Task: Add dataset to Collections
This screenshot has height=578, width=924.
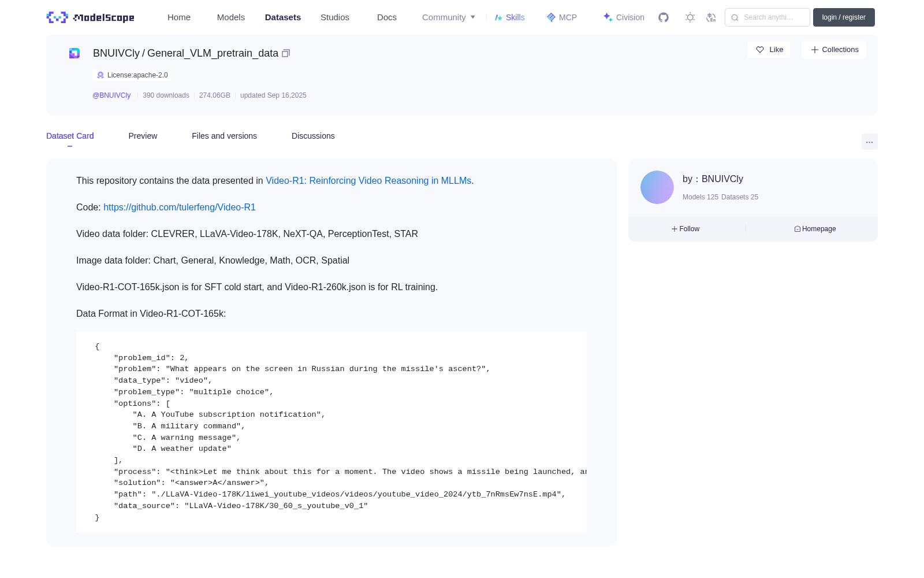Action: (834, 50)
